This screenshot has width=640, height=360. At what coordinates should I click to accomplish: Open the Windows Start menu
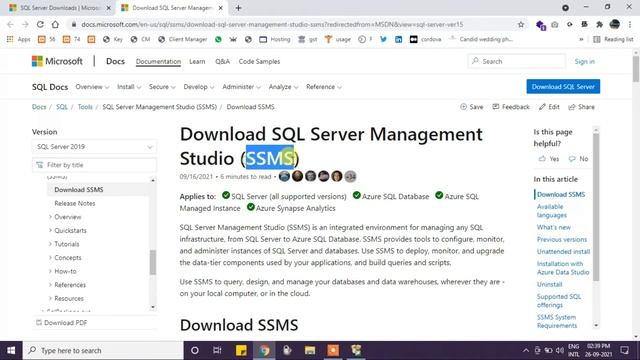pyautogui.click(x=11, y=350)
